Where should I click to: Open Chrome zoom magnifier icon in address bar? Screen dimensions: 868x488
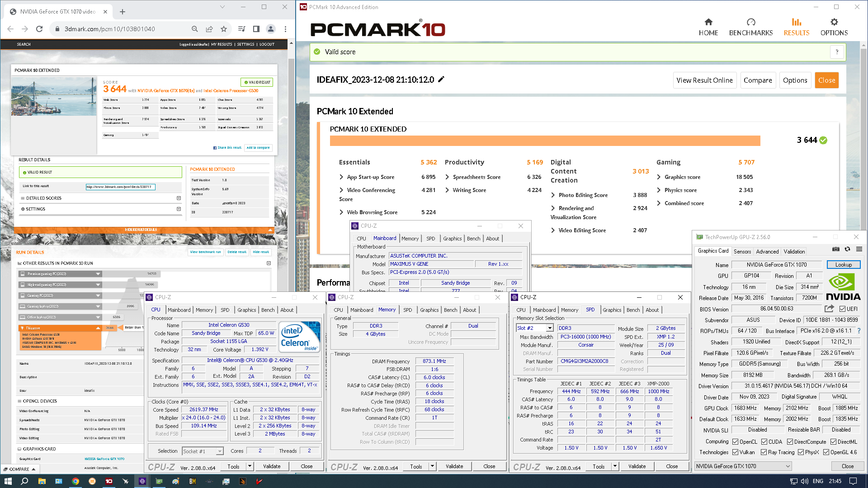tap(195, 29)
